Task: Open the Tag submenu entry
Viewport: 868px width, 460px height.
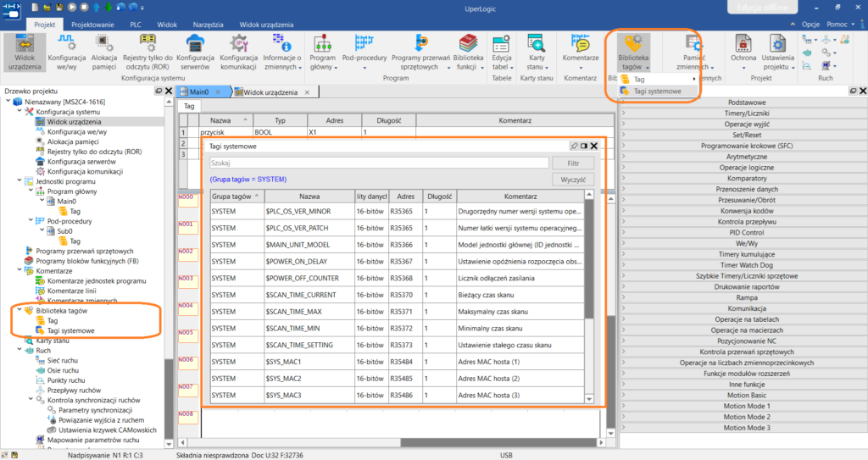Action: click(658, 79)
